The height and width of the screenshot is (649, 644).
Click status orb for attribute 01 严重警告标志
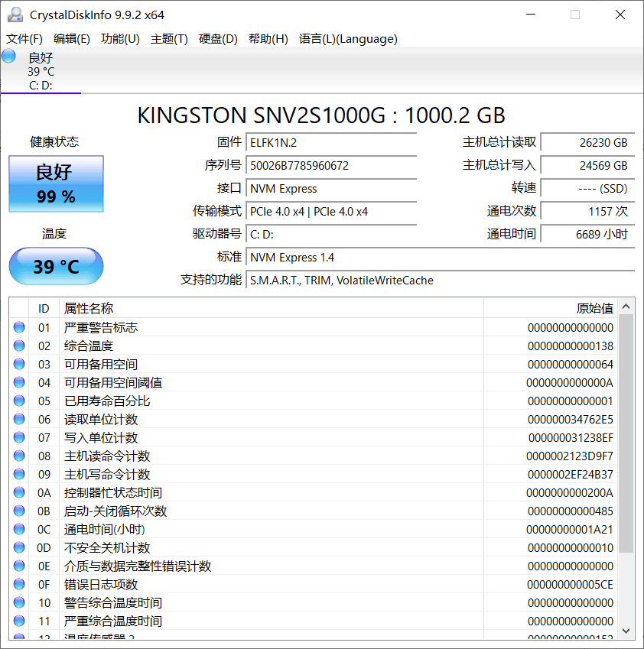(x=19, y=327)
